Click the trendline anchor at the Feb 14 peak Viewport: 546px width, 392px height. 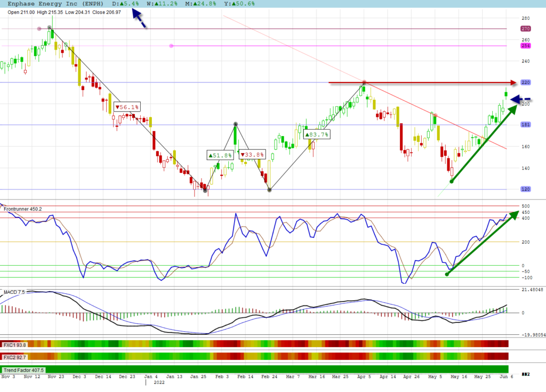pos(235,124)
